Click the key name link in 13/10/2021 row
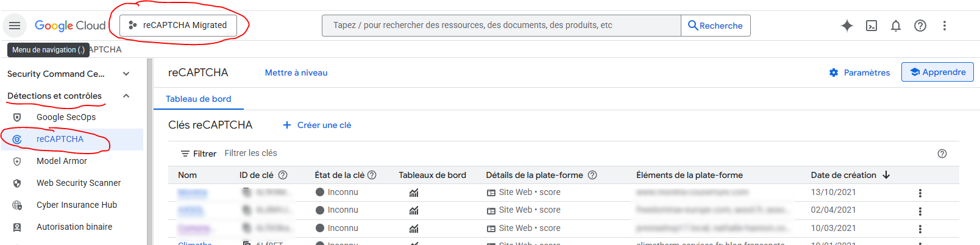The width and height of the screenshot is (980, 245). (x=193, y=193)
